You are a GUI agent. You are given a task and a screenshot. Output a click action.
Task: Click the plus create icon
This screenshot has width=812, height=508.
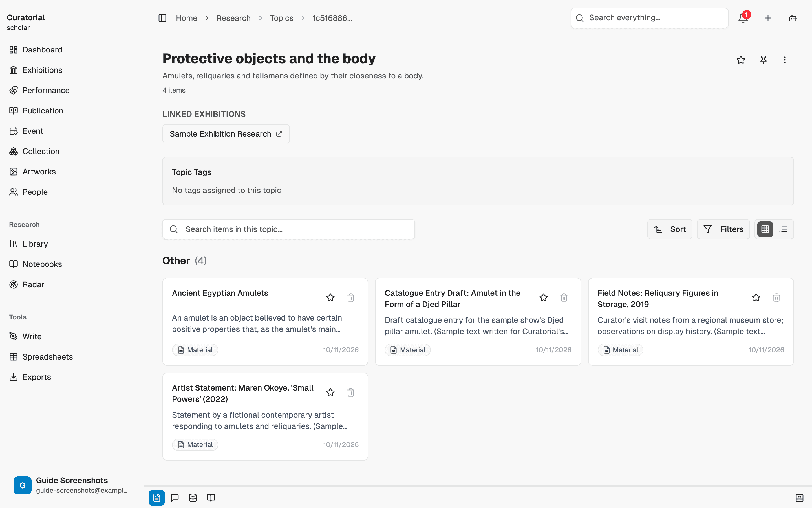(768, 18)
